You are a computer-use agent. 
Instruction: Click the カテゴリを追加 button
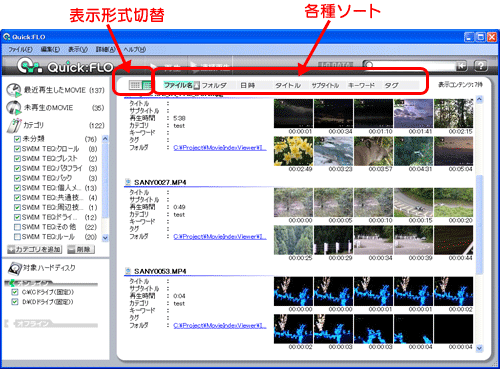pos(35,249)
